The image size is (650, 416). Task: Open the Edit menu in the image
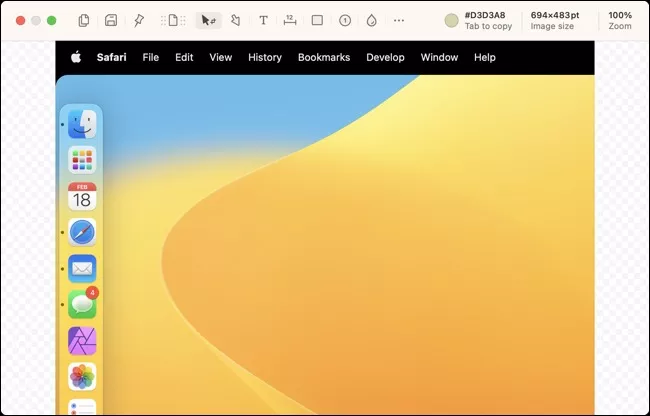184,57
